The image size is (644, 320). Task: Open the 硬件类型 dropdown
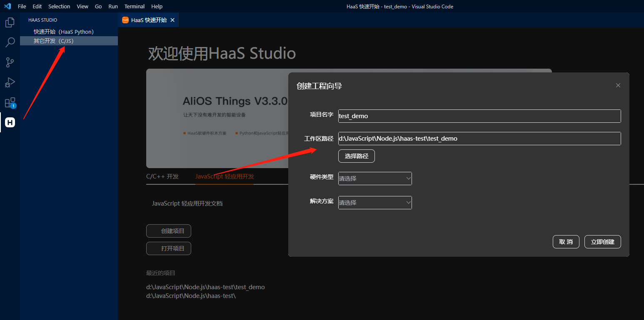coord(375,179)
